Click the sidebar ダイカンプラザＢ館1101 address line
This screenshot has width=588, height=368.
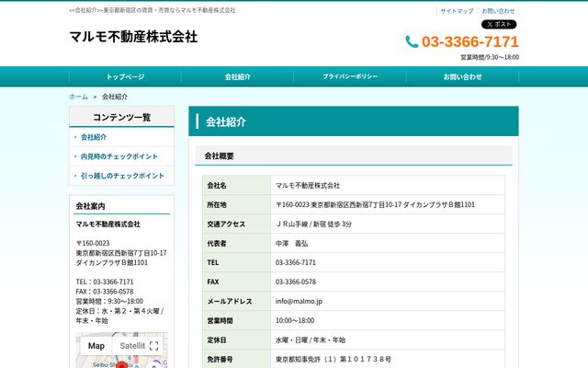(x=112, y=262)
